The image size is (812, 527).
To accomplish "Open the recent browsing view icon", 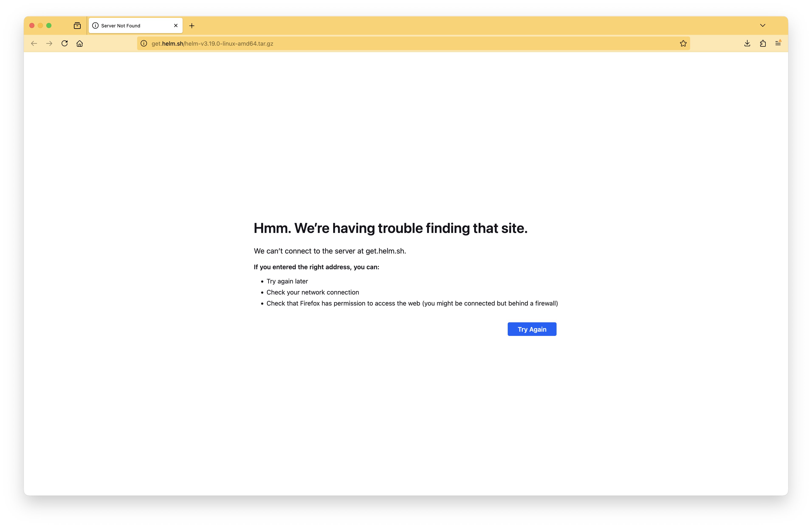I will point(77,25).
